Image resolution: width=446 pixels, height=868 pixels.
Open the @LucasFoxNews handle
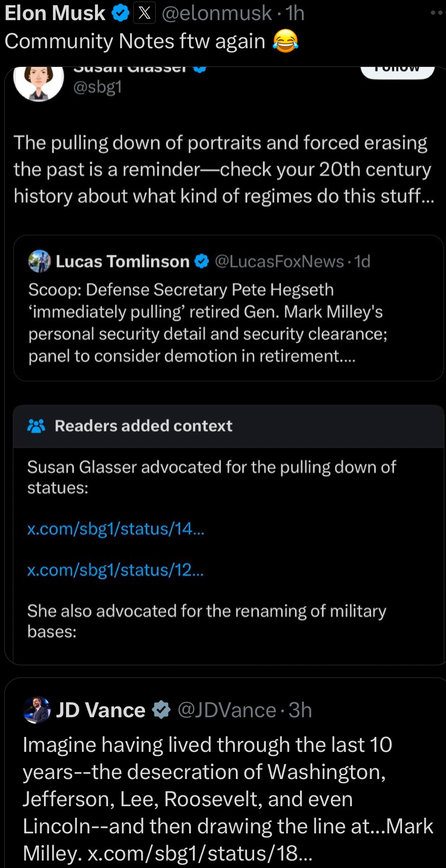(279, 261)
